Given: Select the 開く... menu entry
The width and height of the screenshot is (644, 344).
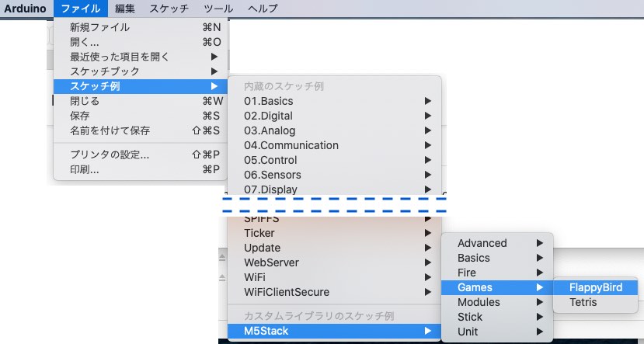Looking at the screenshot, I should click(141, 42).
